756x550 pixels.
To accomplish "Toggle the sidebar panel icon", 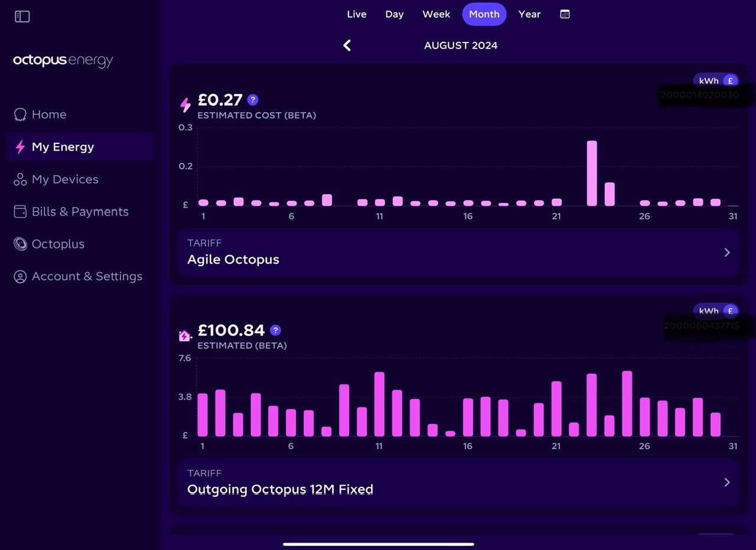I will (22, 17).
